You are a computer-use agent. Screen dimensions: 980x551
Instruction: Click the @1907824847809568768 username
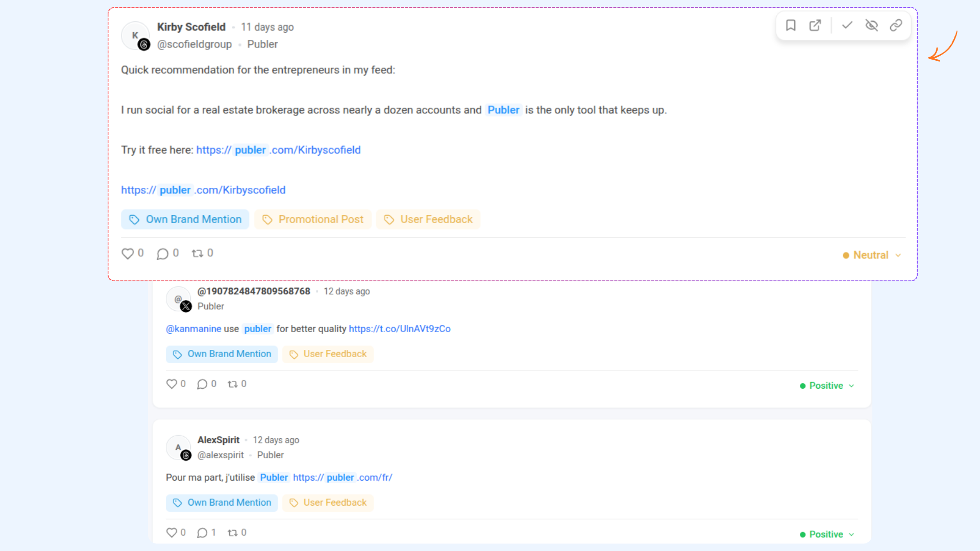point(254,291)
